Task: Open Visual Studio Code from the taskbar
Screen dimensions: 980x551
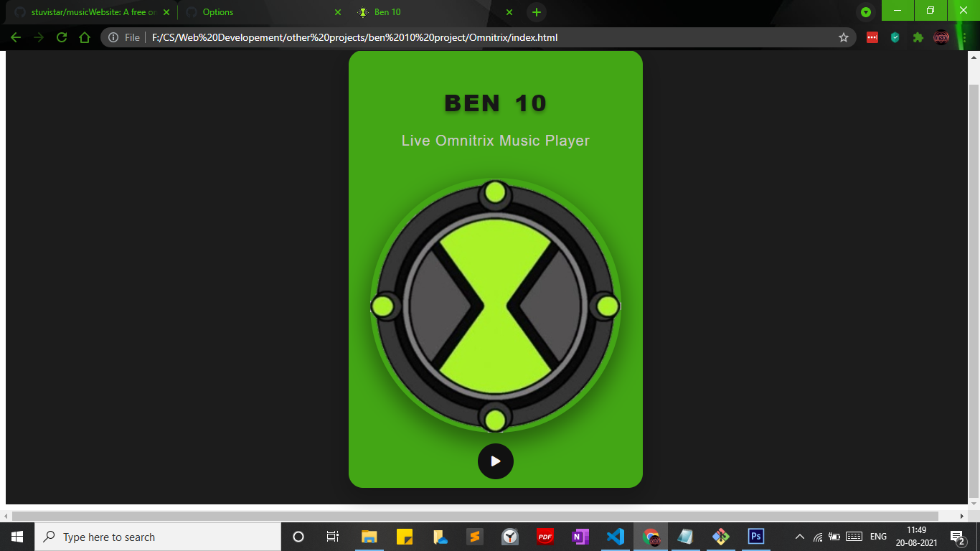Action: pos(615,537)
